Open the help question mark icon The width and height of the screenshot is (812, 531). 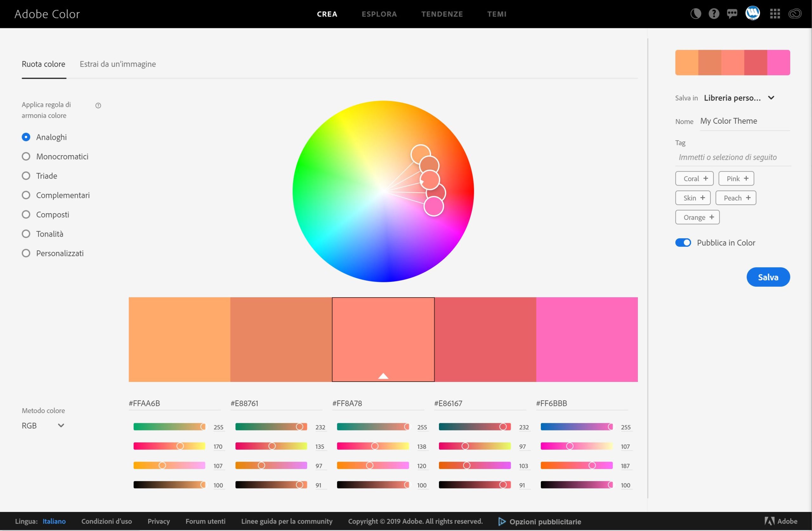pyautogui.click(x=714, y=14)
